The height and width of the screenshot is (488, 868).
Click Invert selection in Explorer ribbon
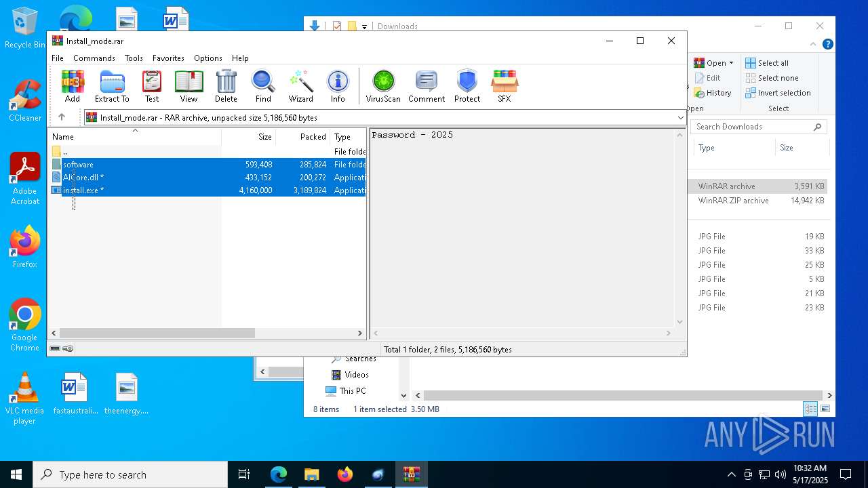778,93
